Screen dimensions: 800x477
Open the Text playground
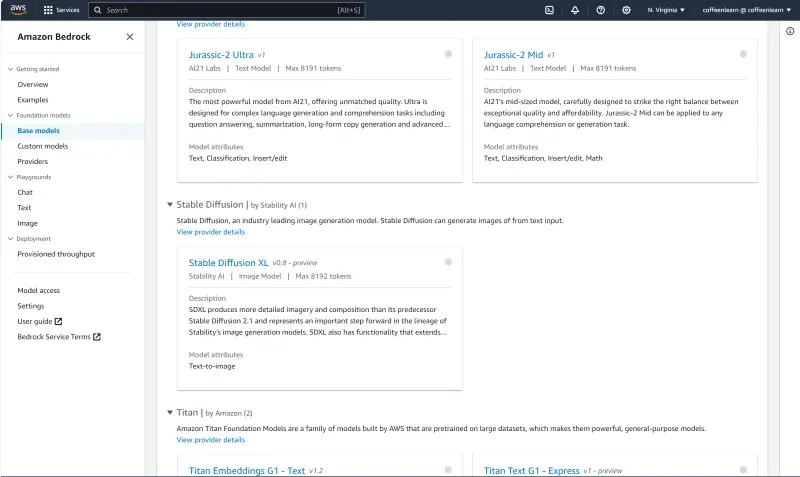pos(24,208)
